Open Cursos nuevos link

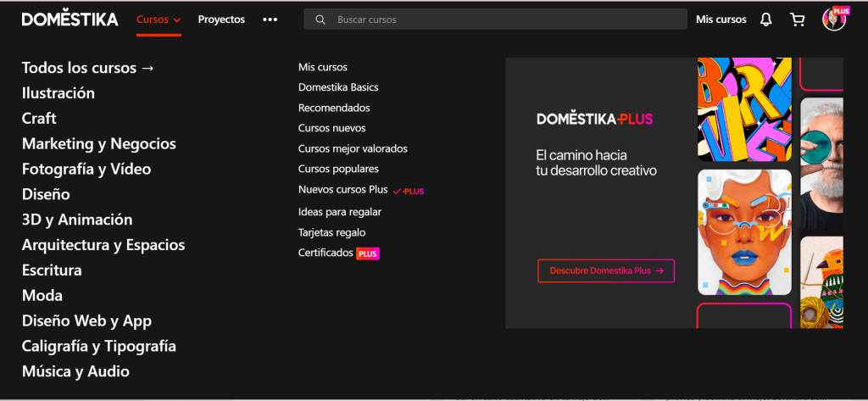(331, 129)
